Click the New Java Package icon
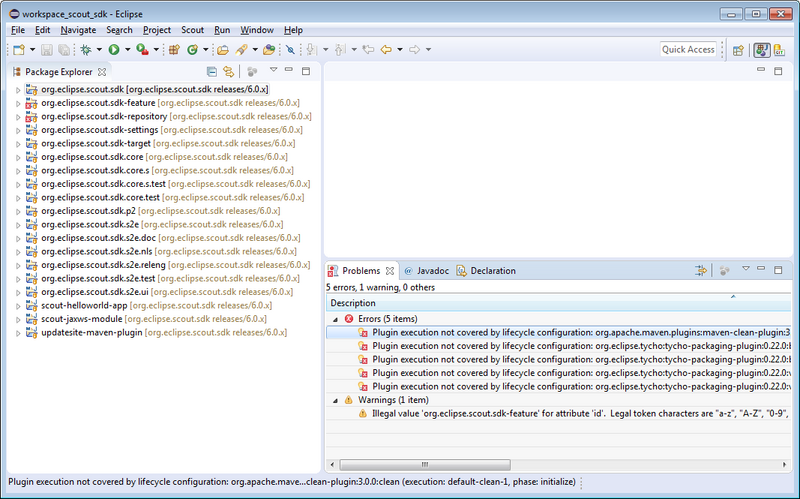The width and height of the screenshot is (800, 499). pyautogui.click(x=174, y=49)
